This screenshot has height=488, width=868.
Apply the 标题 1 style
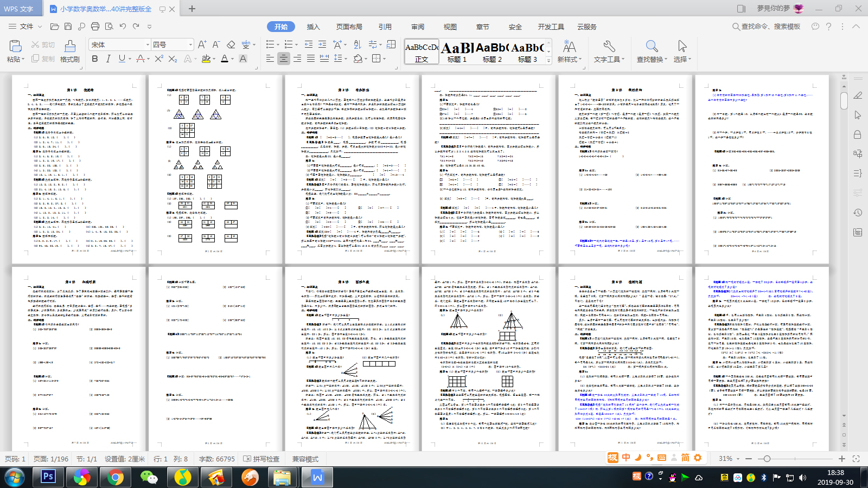click(x=457, y=53)
